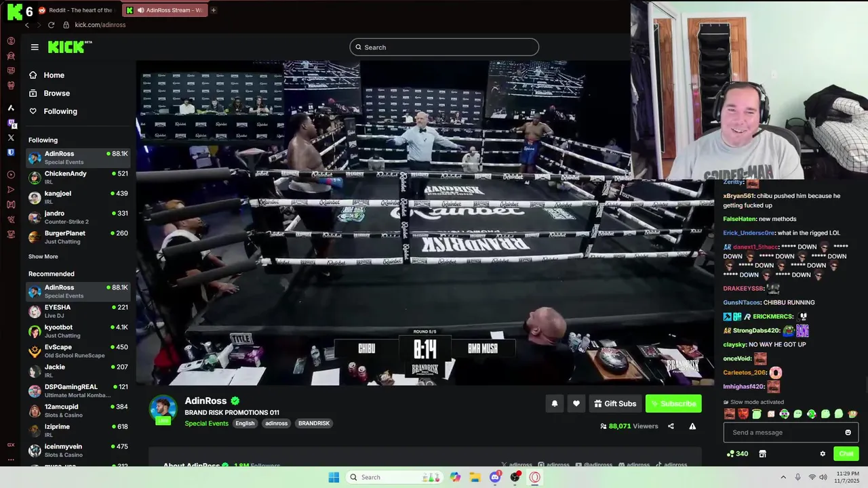Send message with Chat button
Screen dimensions: 868x488
846,454
